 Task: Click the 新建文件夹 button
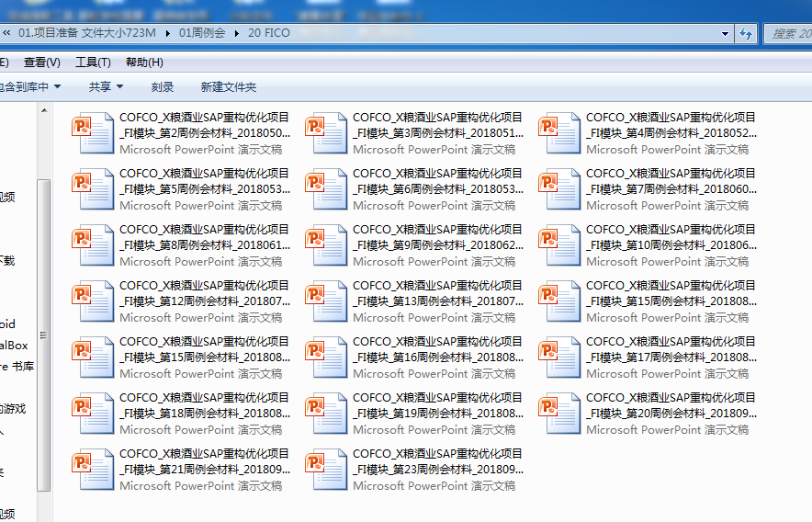pos(229,86)
